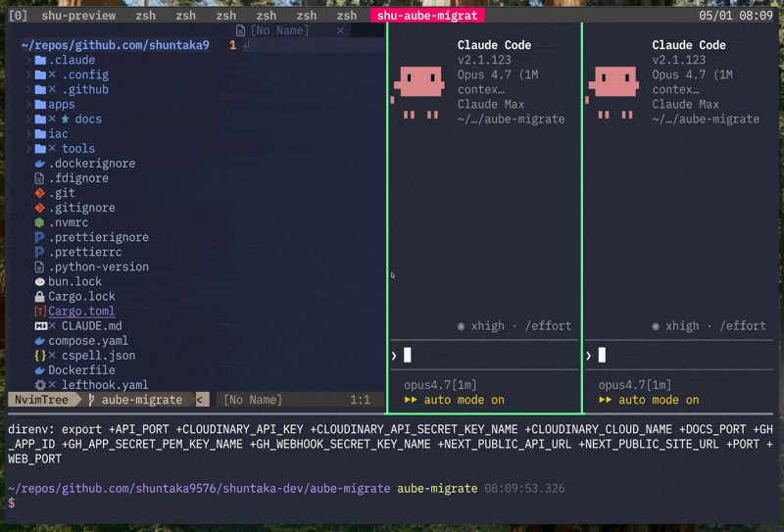Click the root path ~/repos/github.com/shuntaka9

[x=116, y=45]
